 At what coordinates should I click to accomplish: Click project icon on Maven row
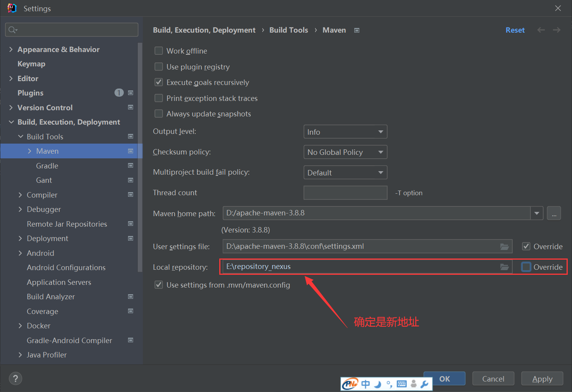(131, 151)
